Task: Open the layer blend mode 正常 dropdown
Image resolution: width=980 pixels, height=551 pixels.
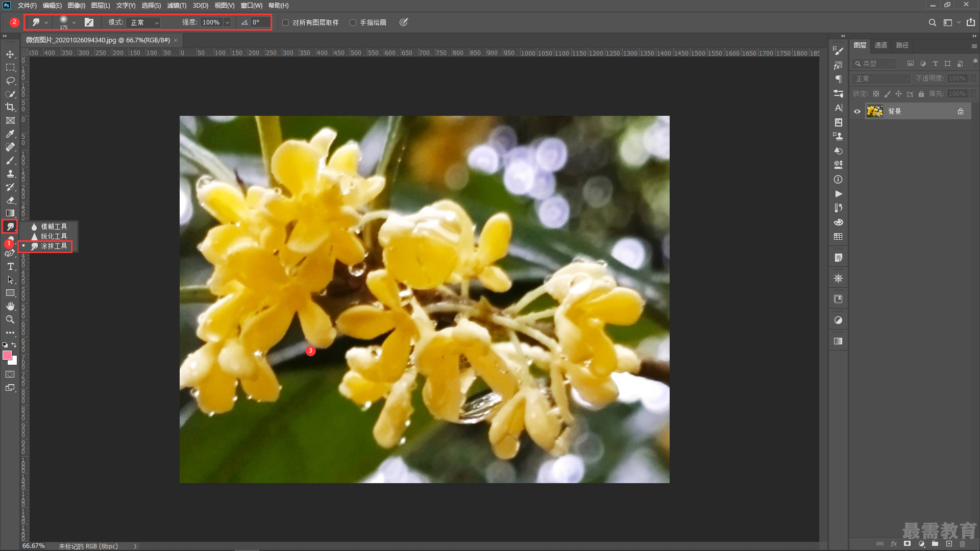Action: pyautogui.click(x=881, y=79)
